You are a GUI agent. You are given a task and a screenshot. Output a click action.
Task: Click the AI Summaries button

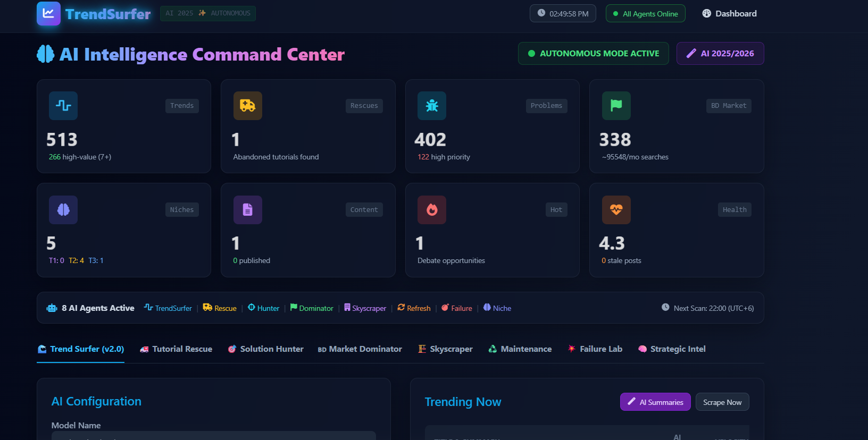[x=655, y=402]
